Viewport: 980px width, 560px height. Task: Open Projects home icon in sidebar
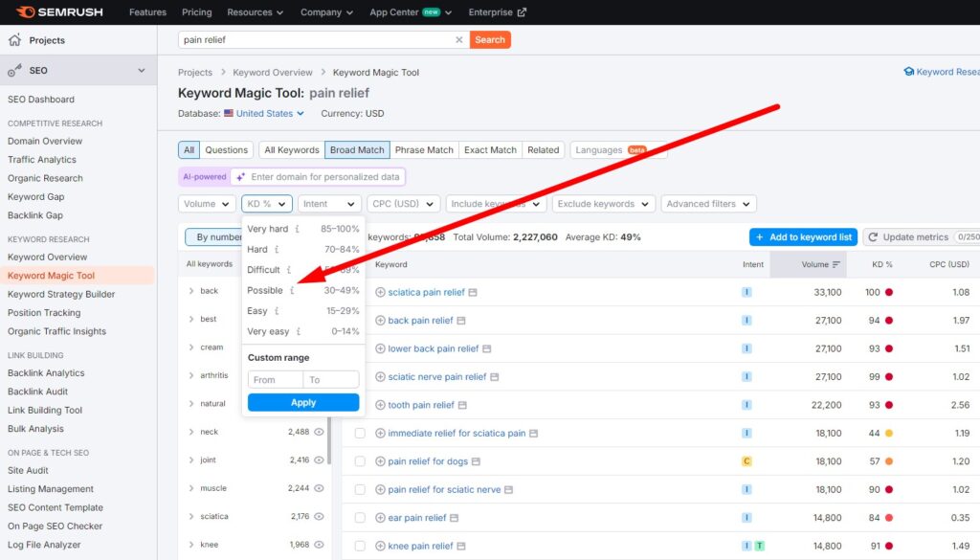point(14,40)
